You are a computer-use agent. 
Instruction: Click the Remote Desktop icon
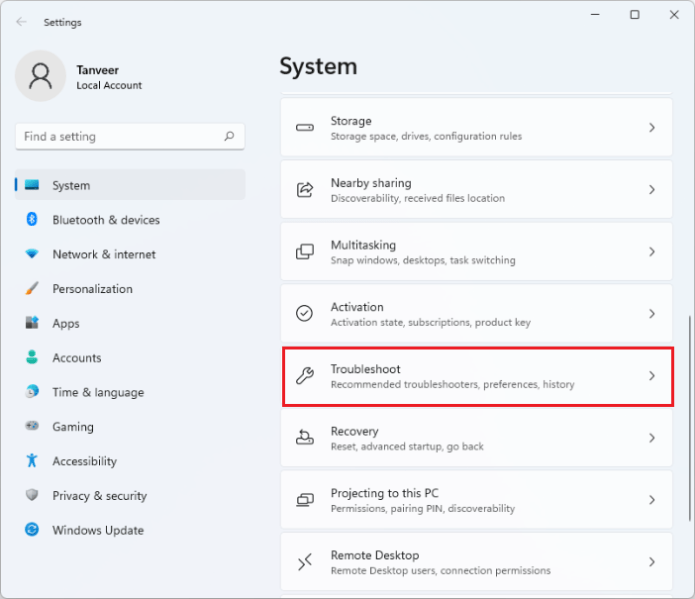[x=305, y=562]
